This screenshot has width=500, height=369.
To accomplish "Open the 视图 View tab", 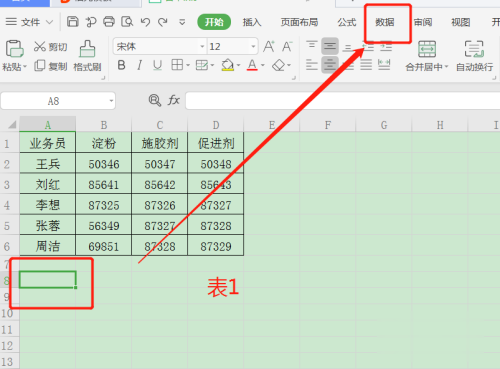I will pos(461,22).
